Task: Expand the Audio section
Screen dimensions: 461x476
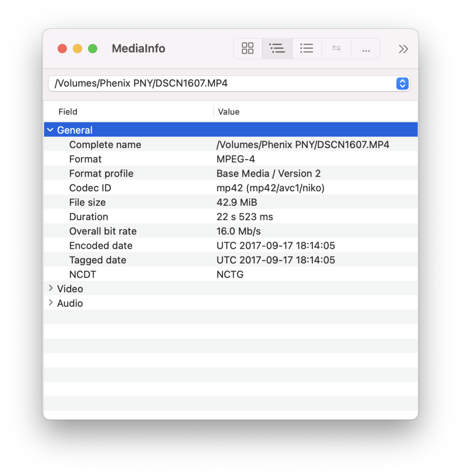Action: (x=51, y=303)
